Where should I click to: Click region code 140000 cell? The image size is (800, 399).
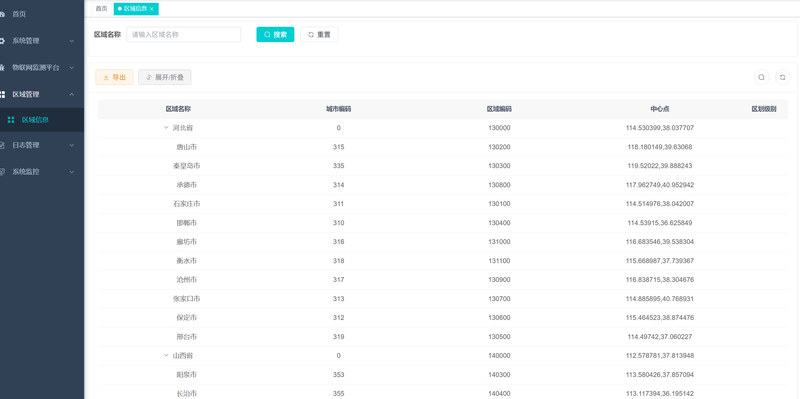(x=499, y=356)
